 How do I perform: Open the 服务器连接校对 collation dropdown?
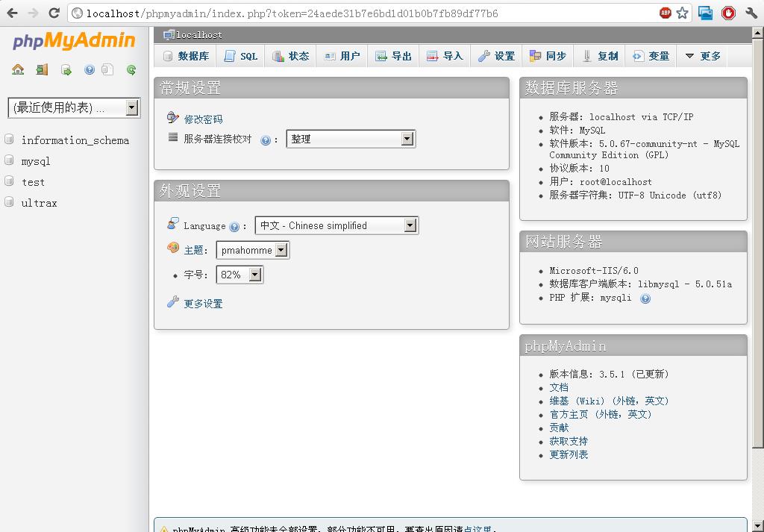pos(351,139)
